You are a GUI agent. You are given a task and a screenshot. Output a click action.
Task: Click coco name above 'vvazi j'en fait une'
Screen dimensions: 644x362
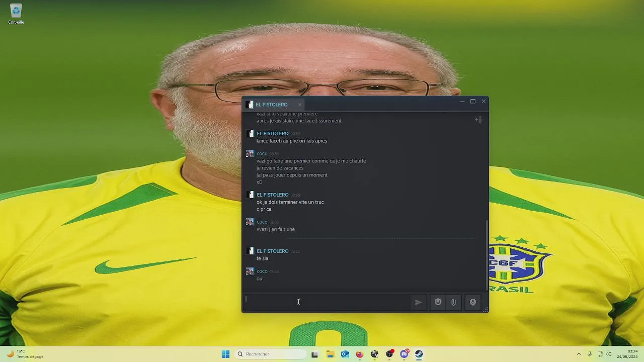(262, 222)
